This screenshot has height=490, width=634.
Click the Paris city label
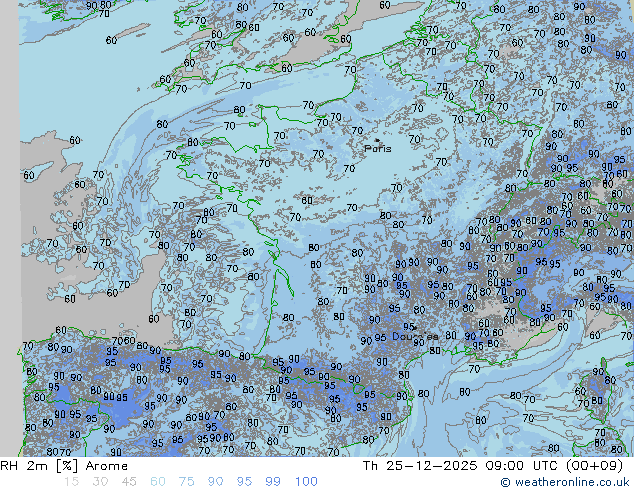(x=378, y=149)
